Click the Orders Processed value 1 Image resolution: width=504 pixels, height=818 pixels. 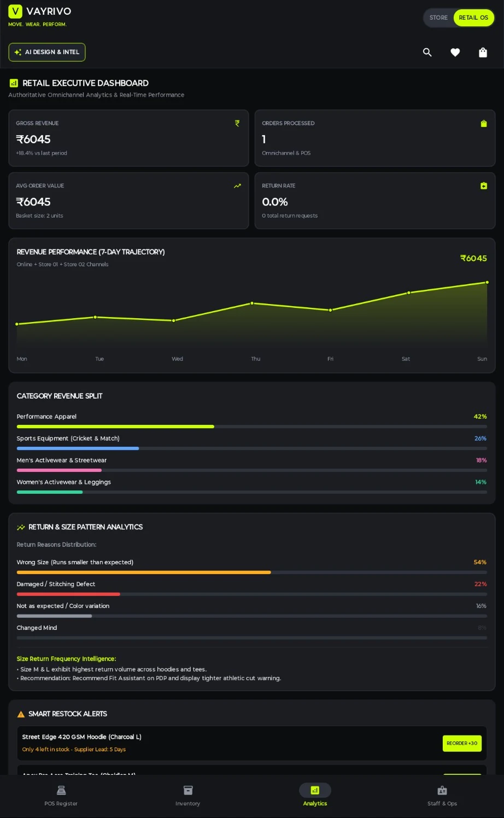tap(264, 139)
